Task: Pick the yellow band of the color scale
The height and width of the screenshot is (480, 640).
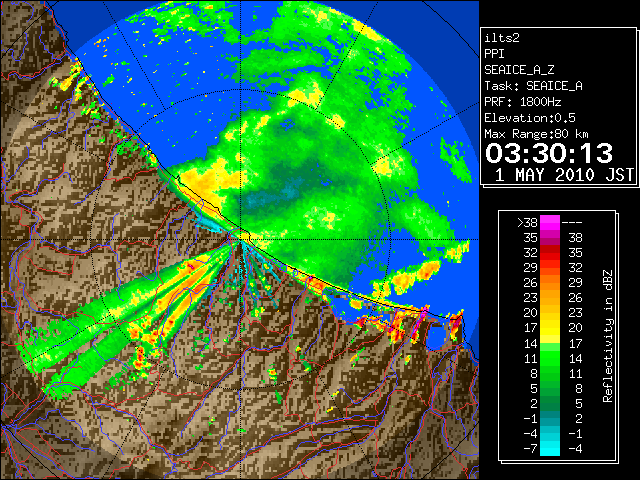Action: click(550, 329)
